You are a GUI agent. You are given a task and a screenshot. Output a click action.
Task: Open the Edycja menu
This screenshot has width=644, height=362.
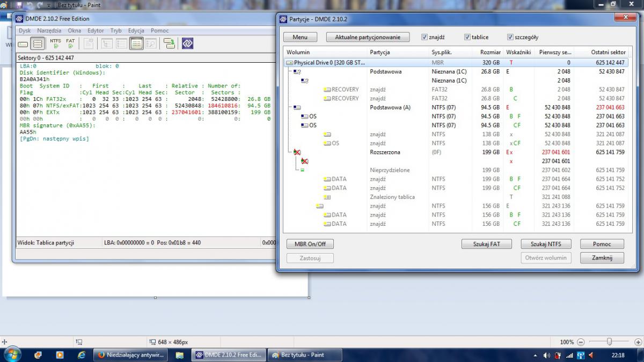point(136,31)
